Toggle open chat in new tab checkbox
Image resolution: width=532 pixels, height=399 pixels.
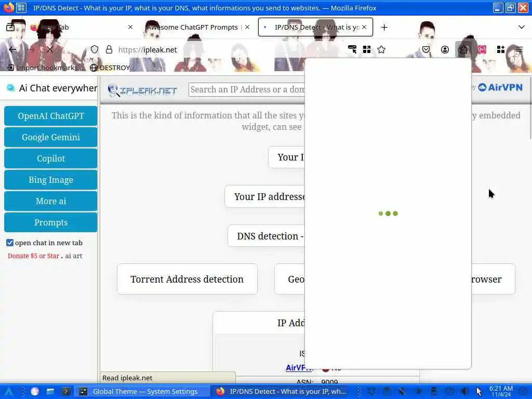pos(10,243)
